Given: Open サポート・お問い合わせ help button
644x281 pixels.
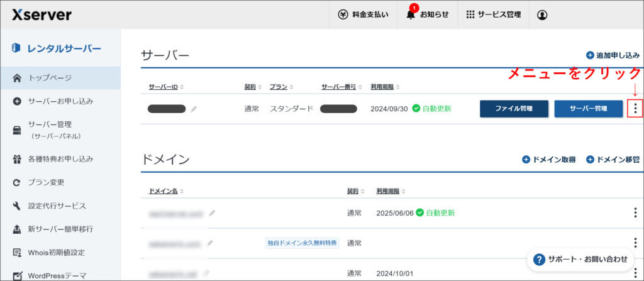Looking at the screenshot, I should (x=580, y=259).
